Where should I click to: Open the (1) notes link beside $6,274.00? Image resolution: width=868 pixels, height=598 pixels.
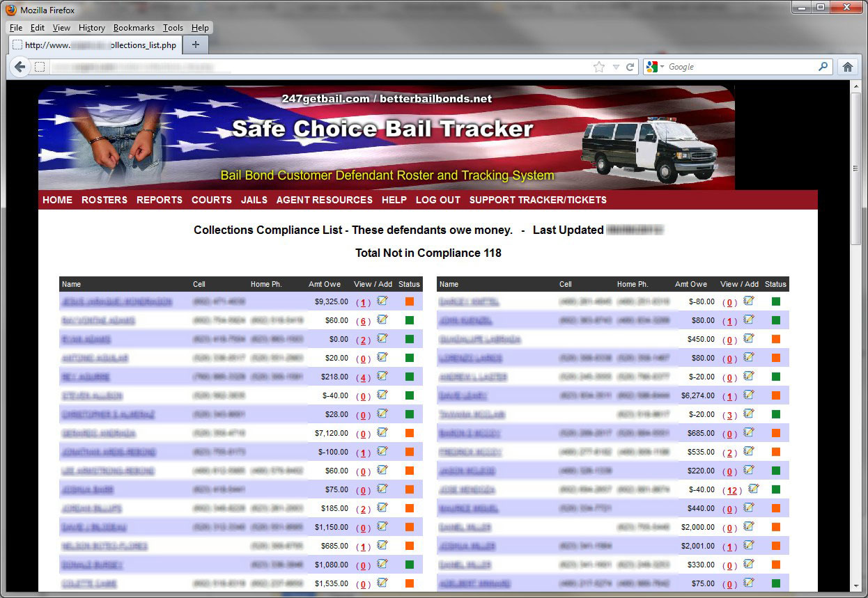tap(729, 397)
